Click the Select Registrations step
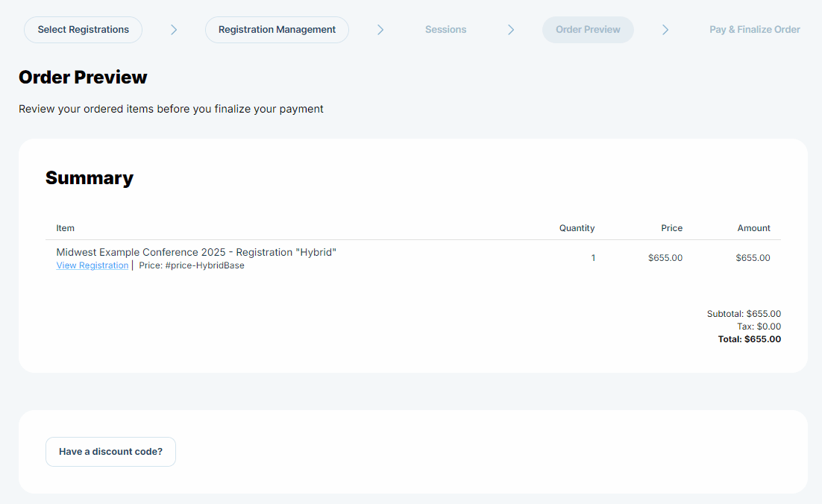Image resolution: width=822 pixels, height=504 pixels. (x=83, y=30)
